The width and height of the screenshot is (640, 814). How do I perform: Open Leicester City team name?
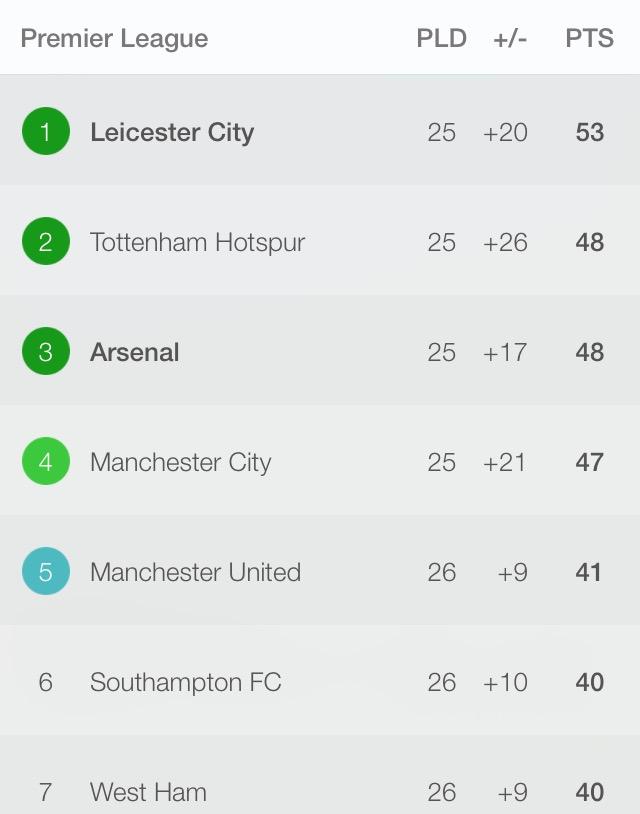[172, 132]
